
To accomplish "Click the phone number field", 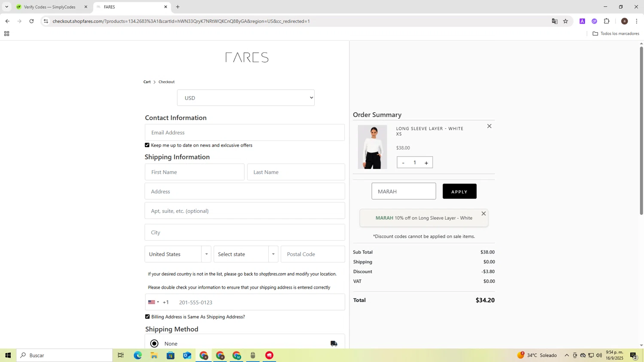I will [x=260, y=302].
